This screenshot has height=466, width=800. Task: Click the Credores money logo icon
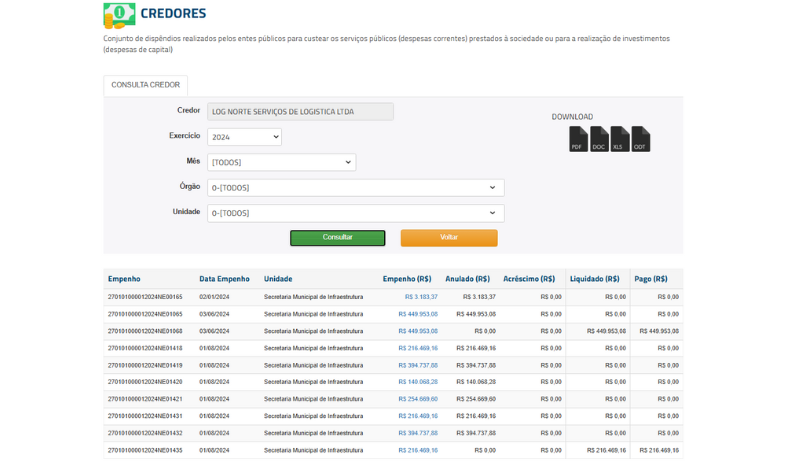coord(119,15)
